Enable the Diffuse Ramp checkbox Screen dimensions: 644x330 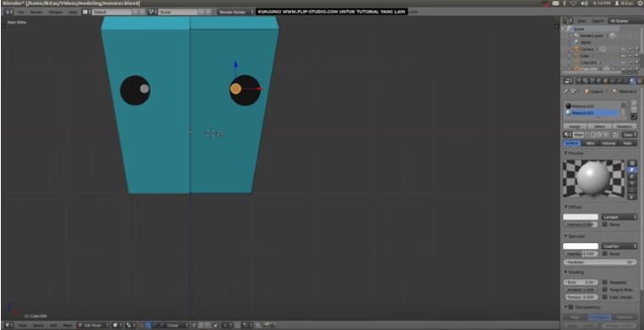(604, 225)
